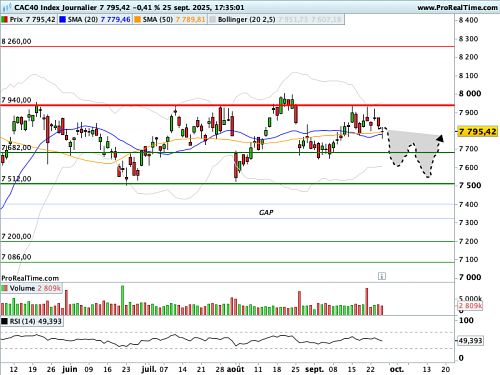500x375 pixels.
Task: Click the 2 809k volume value tag
Action: click(x=470, y=306)
